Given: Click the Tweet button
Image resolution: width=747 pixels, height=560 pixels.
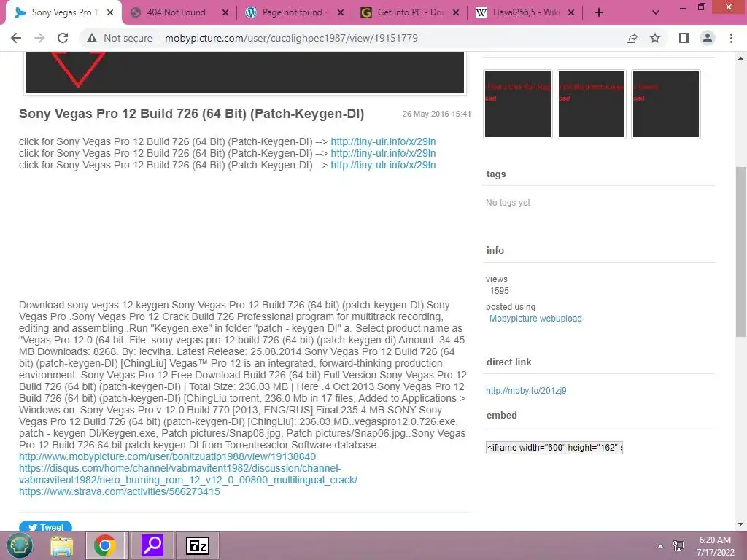Looking at the screenshot, I should 46,526.
